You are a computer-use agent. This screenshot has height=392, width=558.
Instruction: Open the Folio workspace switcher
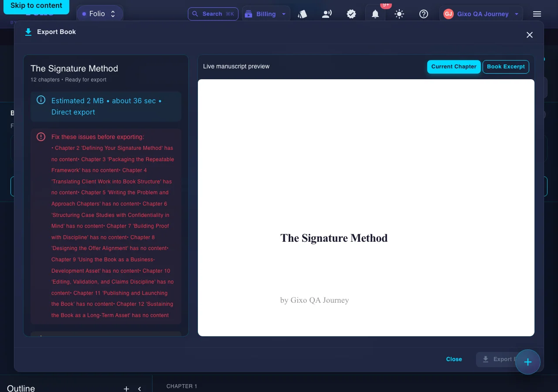click(x=100, y=14)
